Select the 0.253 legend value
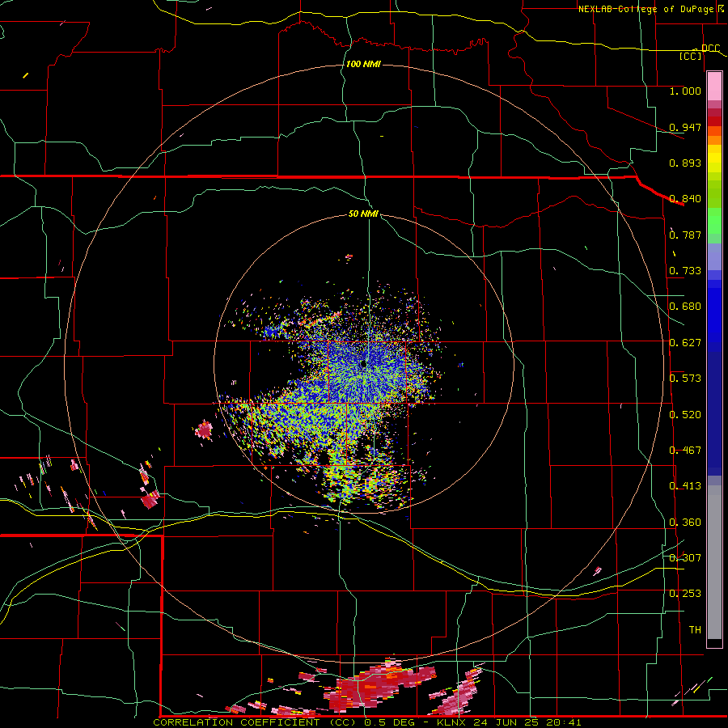Screen dimensions: 728x728 pyautogui.click(x=685, y=594)
